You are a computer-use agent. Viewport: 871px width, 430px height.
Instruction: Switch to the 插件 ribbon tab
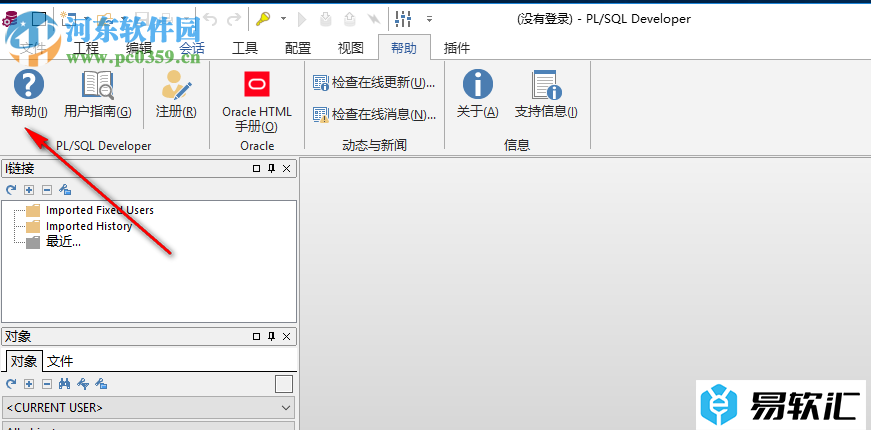[457, 48]
